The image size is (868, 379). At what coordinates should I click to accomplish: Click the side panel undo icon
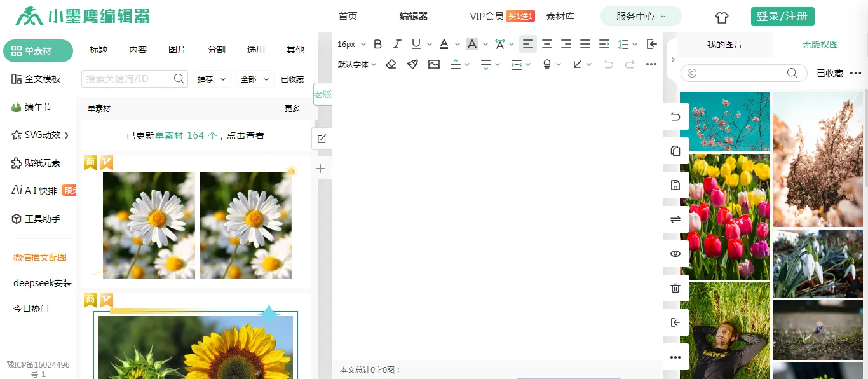[675, 116]
